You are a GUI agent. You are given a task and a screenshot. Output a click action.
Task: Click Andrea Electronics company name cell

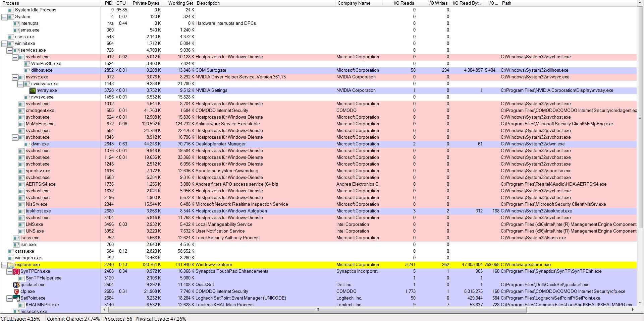pyautogui.click(x=359, y=184)
